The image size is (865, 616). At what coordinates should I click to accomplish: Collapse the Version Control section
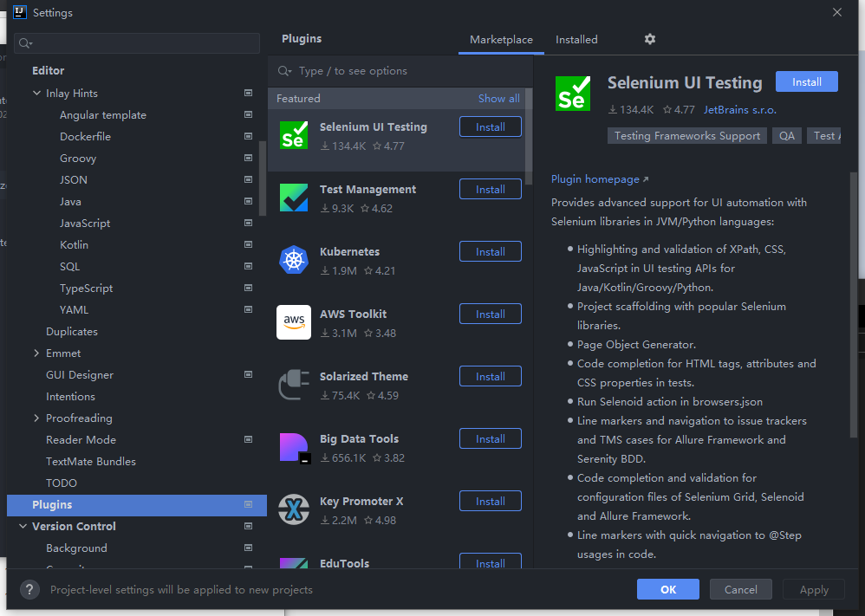23,526
